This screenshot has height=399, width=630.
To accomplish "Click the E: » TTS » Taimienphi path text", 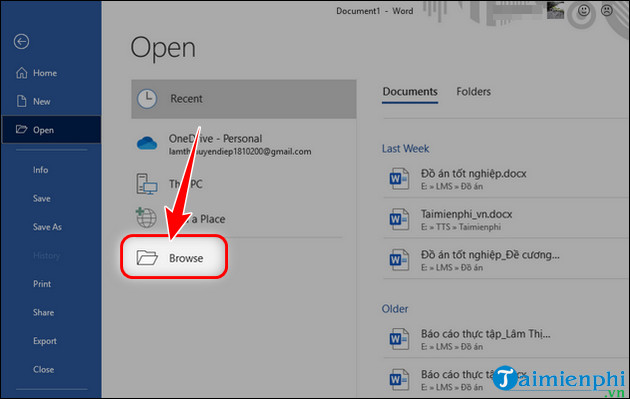I will coord(461,227).
